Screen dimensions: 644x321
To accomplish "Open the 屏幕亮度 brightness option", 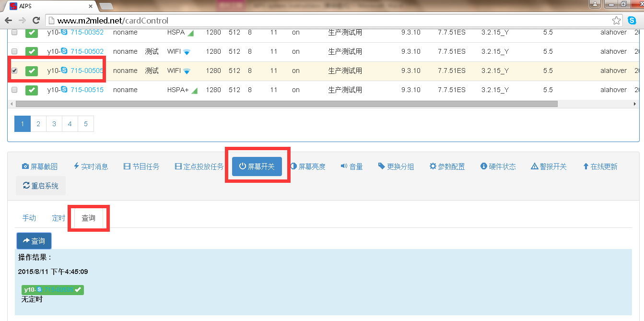I will coord(308,166).
